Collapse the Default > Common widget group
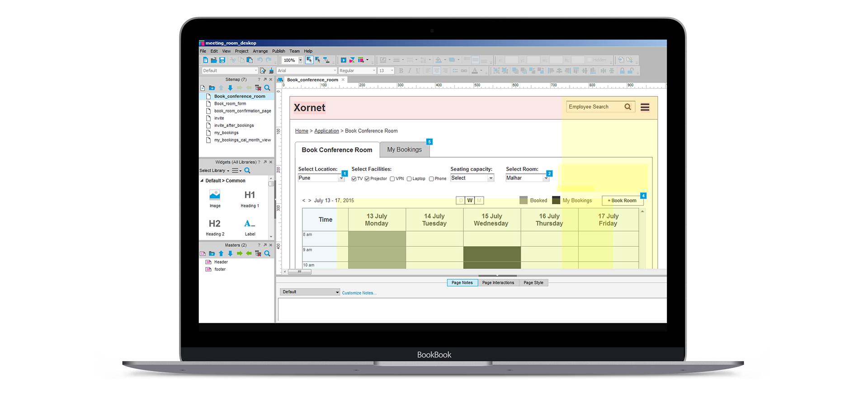868x393 pixels. [202, 181]
